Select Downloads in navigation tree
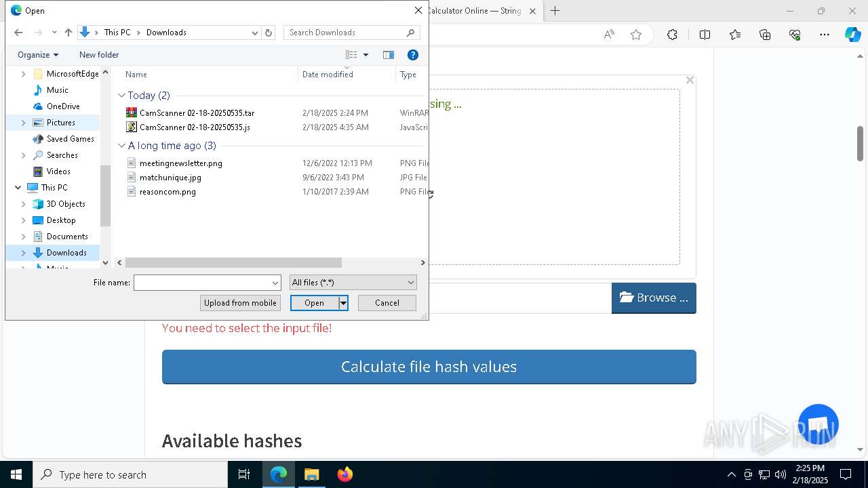The image size is (868, 488). pyautogui.click(x=66, y=253)
